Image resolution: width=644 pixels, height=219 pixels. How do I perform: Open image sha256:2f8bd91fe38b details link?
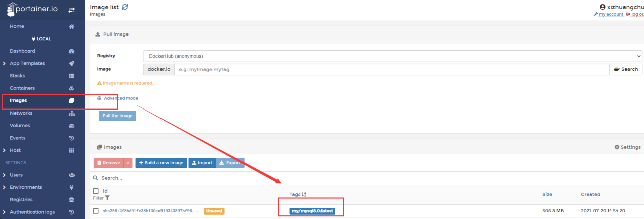(x=150, y=211)
